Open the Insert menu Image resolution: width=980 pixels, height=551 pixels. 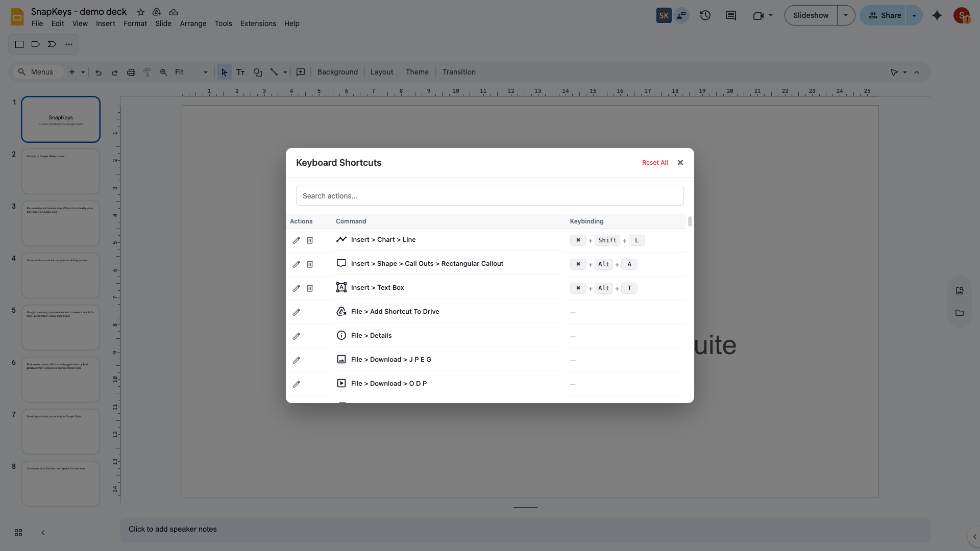[x=105, y=23]
